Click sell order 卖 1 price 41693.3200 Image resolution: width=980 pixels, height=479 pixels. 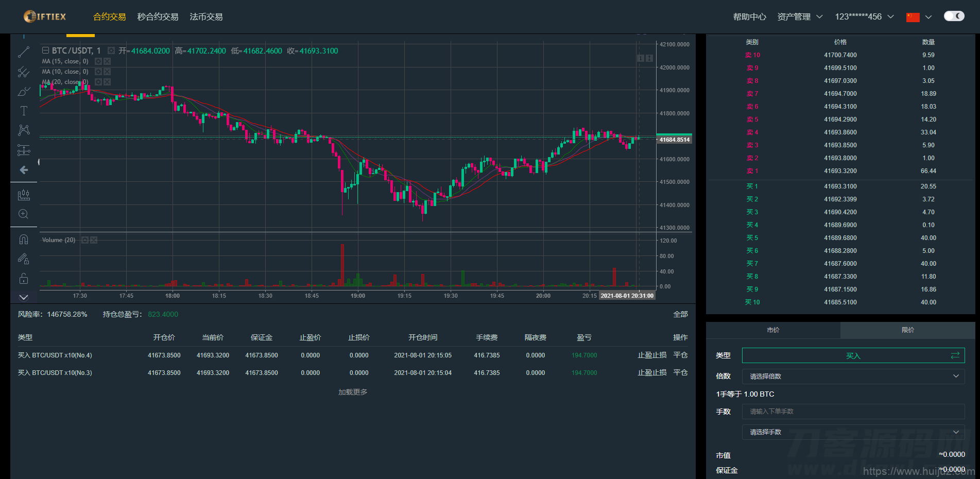840,171
